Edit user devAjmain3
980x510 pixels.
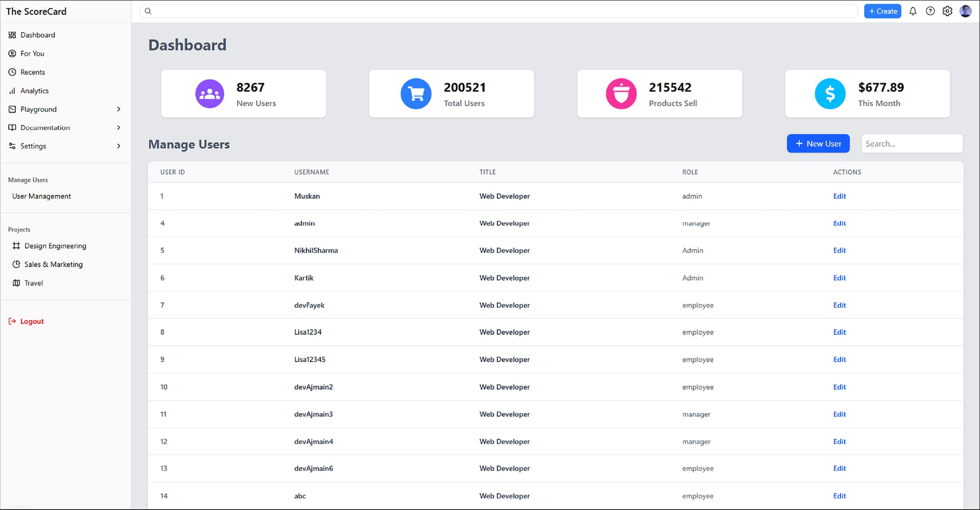point(839,414)
